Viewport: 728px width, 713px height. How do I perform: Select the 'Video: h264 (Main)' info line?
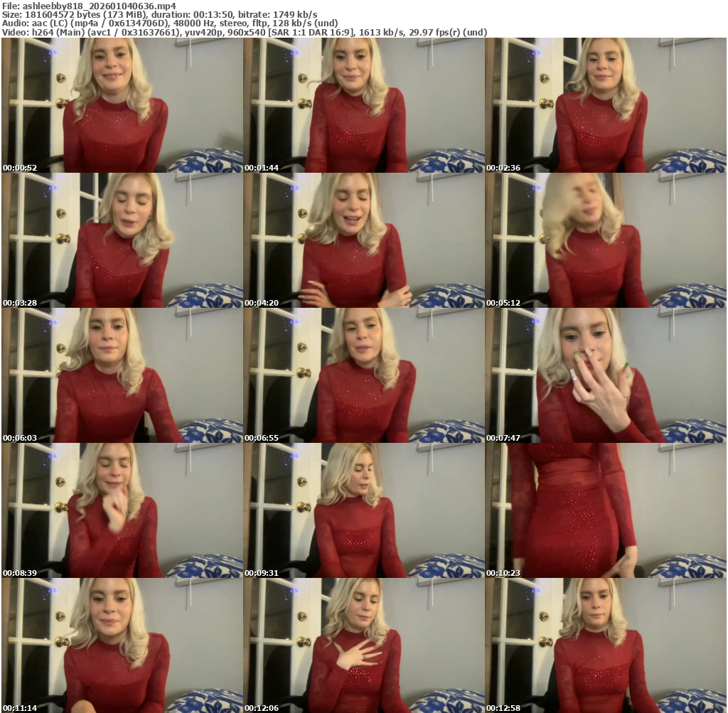[245, 33]
